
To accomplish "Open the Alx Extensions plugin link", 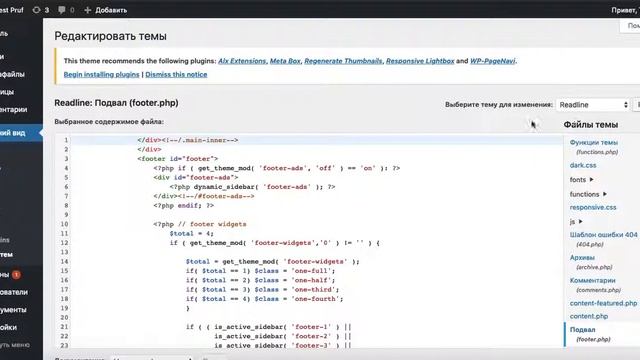I will [x=242, y=61].
